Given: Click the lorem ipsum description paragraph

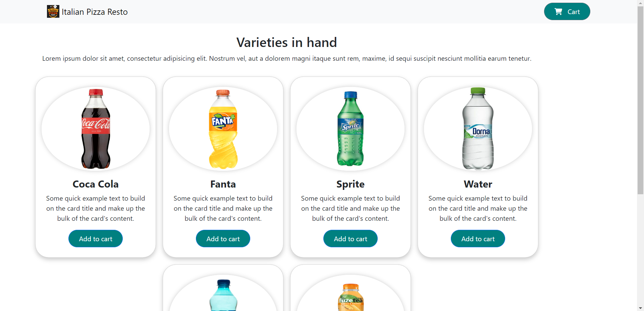Looking at the screenshot, I should [x=286, y=58].
